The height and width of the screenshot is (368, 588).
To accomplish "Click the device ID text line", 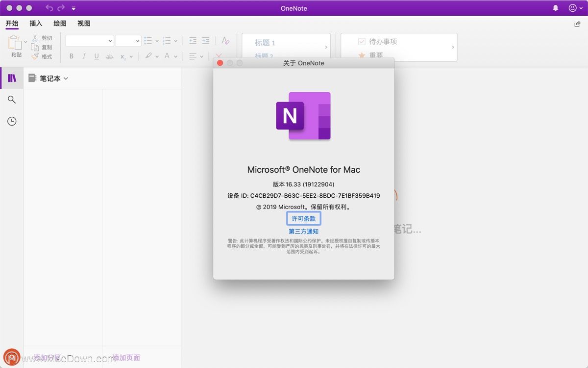I will tap(304, 195).
